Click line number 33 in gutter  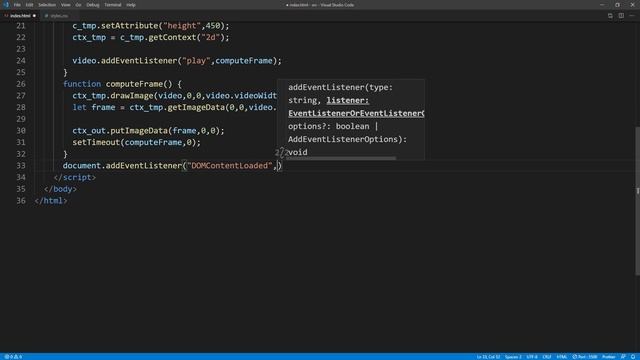click(20, 166)
